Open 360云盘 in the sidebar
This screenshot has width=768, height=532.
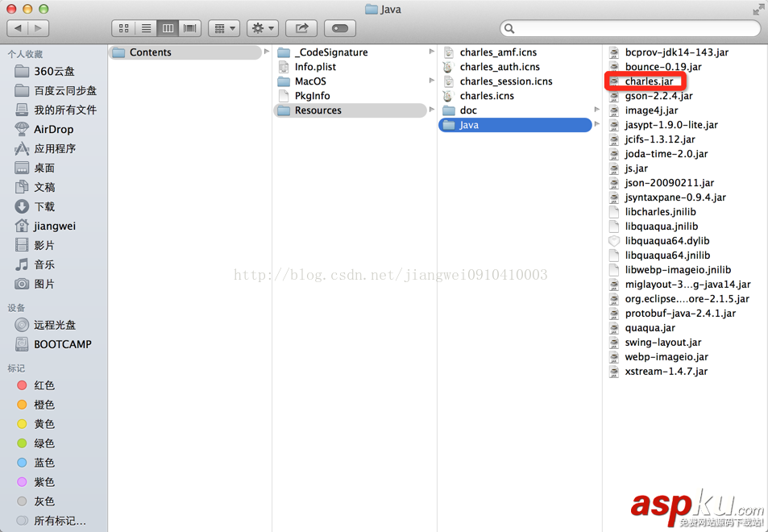click(x=54, y=72)
